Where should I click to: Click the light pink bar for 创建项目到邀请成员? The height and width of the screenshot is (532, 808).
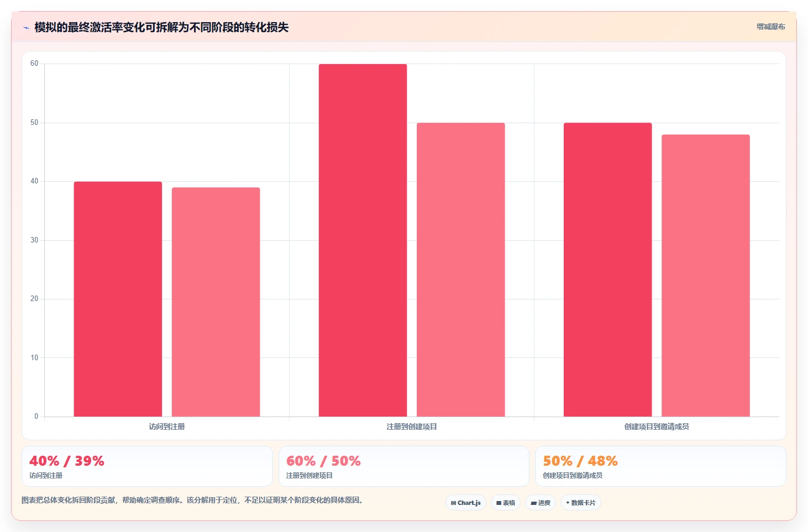(x=706, y=276)
